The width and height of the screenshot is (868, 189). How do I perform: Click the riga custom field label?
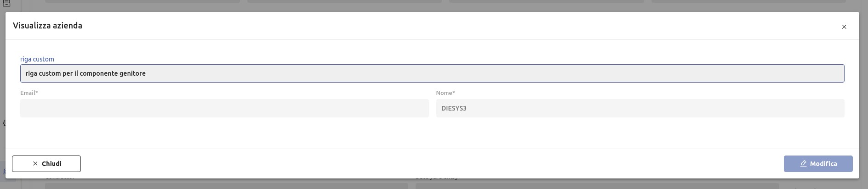click(37, 59)
